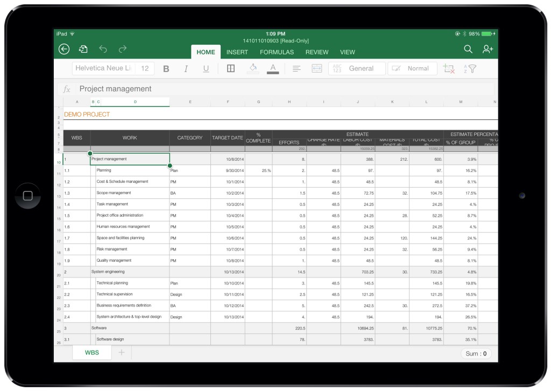This screenshot has height=392, width=551.
Task: Select column D header
Action: [135, 102]
